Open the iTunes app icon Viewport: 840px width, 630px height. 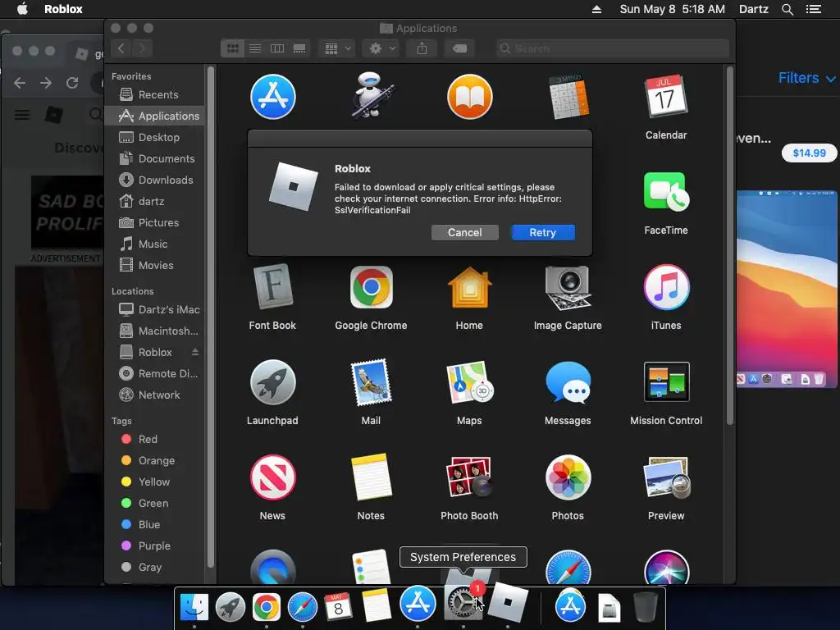click(x=666, y=287)
